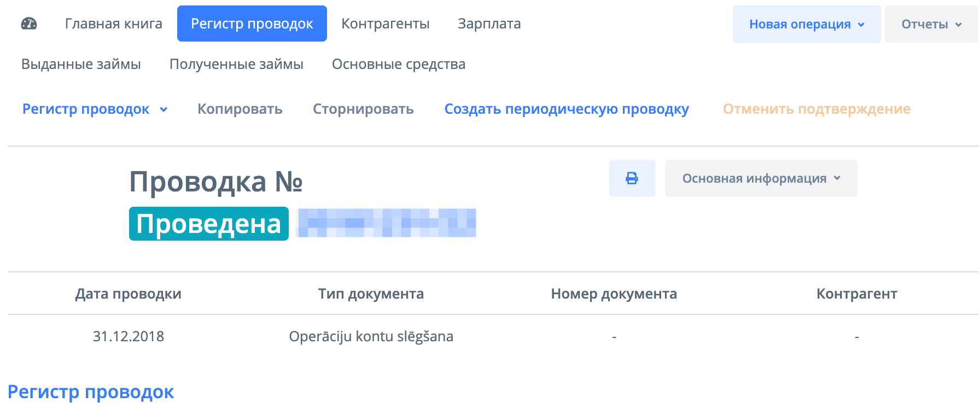Click the dashboard gauge icon
The height and width of the screenshot is (408, 980).
click(x=29, y=24)
